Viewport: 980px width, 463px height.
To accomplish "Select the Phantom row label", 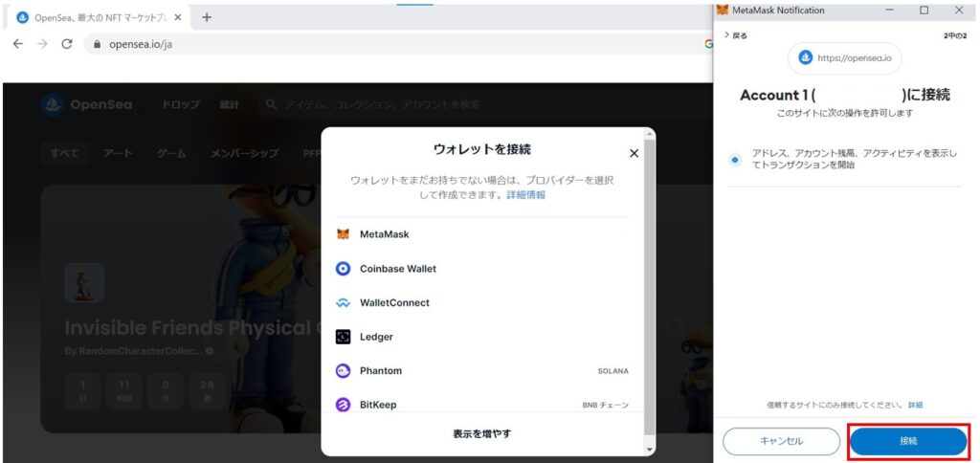I will pyautogui.click(x=381, y=371).
